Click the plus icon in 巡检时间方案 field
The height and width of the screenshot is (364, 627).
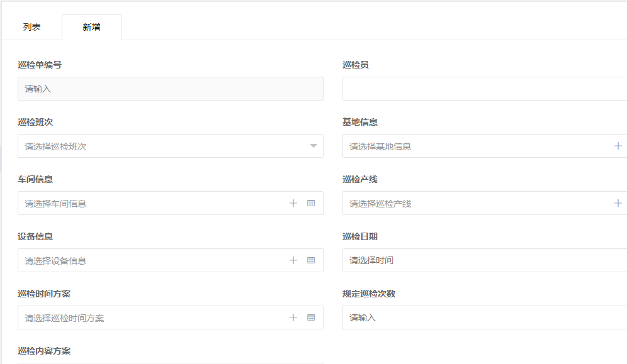pos(293,317)
